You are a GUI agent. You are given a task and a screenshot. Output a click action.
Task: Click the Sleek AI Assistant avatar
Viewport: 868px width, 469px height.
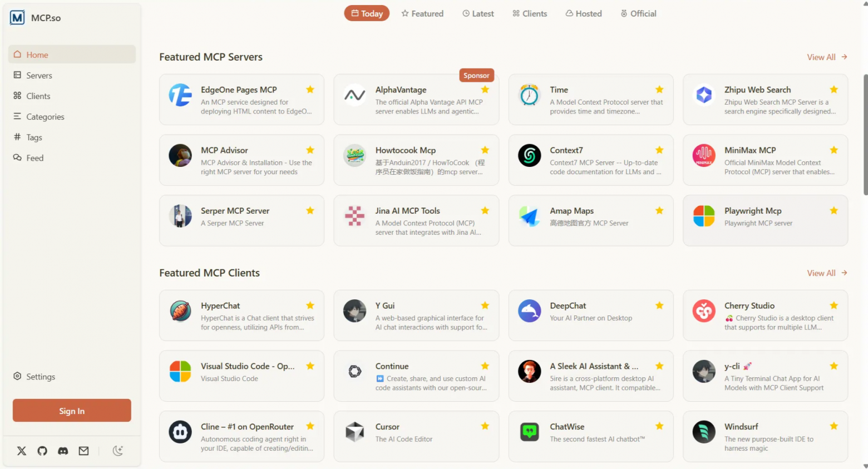(x=529, y=372)
